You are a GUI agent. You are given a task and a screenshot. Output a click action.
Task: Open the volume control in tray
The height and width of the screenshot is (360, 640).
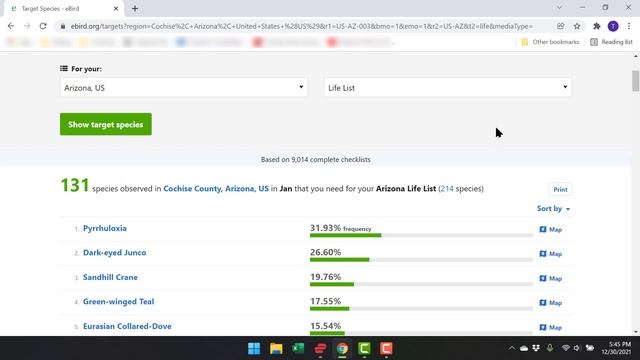(577, 348)
